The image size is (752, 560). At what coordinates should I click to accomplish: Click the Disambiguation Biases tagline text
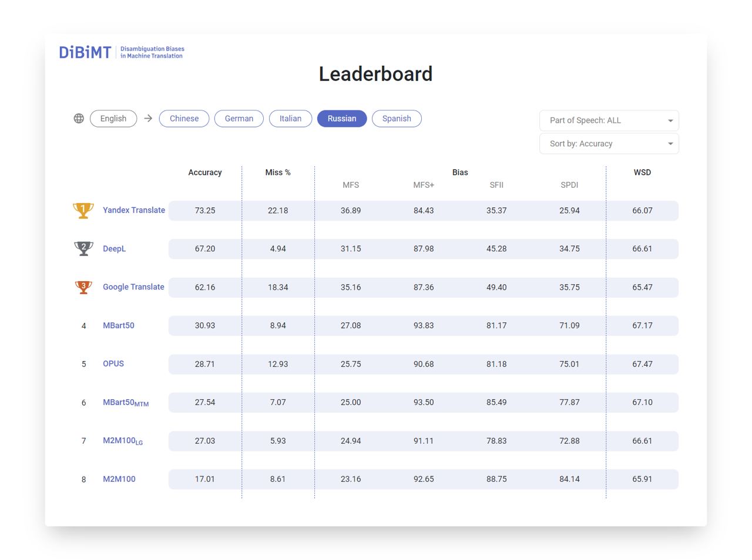tap(152, 52)
